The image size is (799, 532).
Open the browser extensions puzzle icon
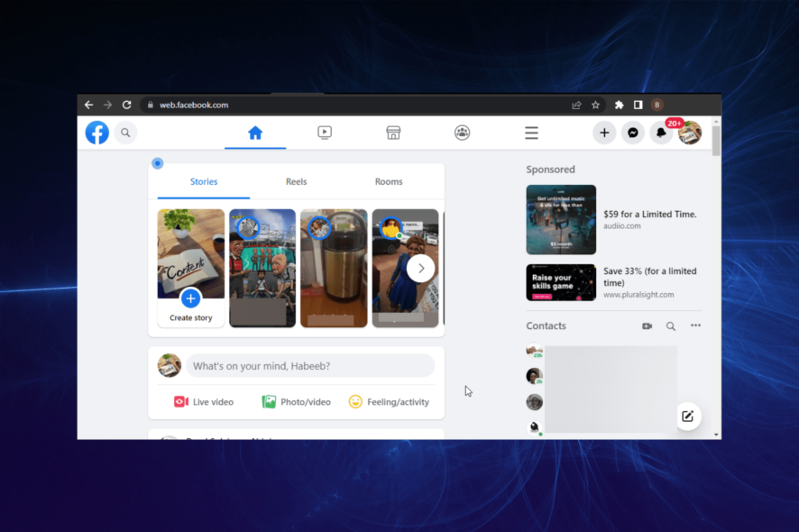[x=620, y=105]
